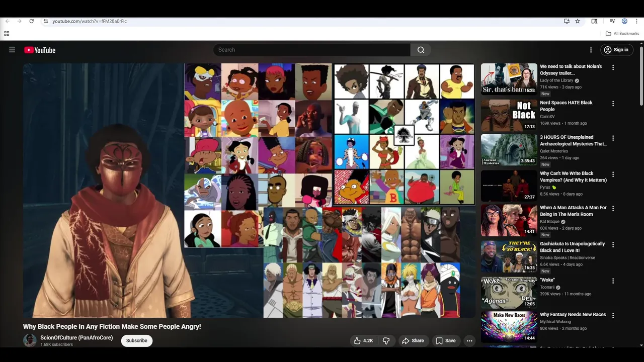Open 3 HOURS OF Unexplained Archaeological Mysteries video
644x362 pixels.
[574, 140]
